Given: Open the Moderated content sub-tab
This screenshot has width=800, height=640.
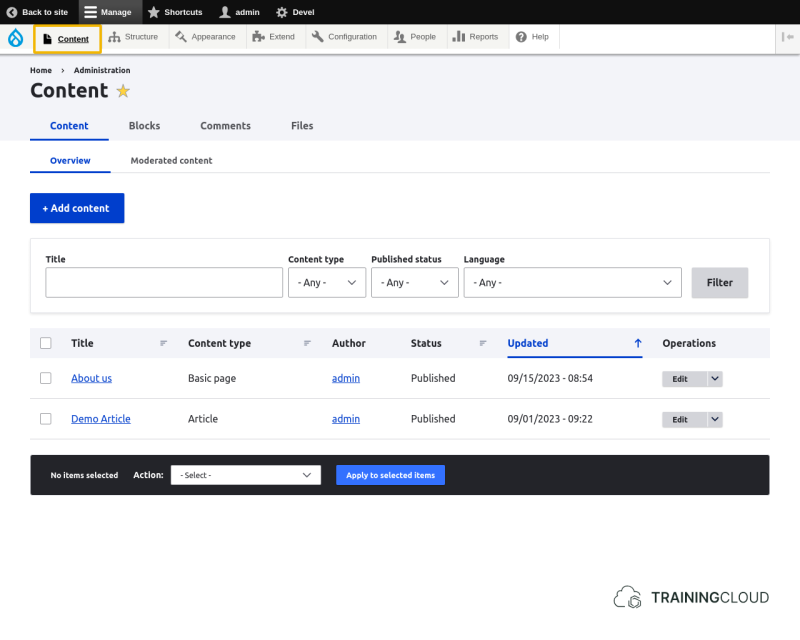Looking at the screenshot, I should click(171, 161).
